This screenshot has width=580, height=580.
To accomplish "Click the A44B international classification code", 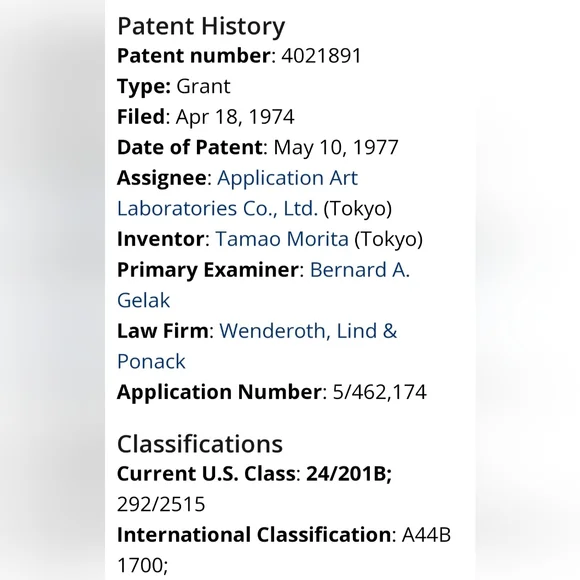I will click(x=426, y=535).
